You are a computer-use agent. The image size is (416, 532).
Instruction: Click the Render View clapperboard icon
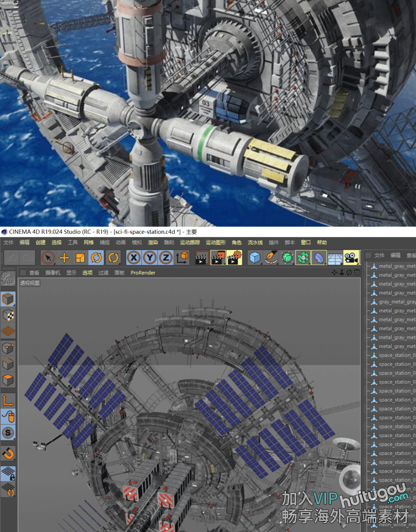click(201, 258)
